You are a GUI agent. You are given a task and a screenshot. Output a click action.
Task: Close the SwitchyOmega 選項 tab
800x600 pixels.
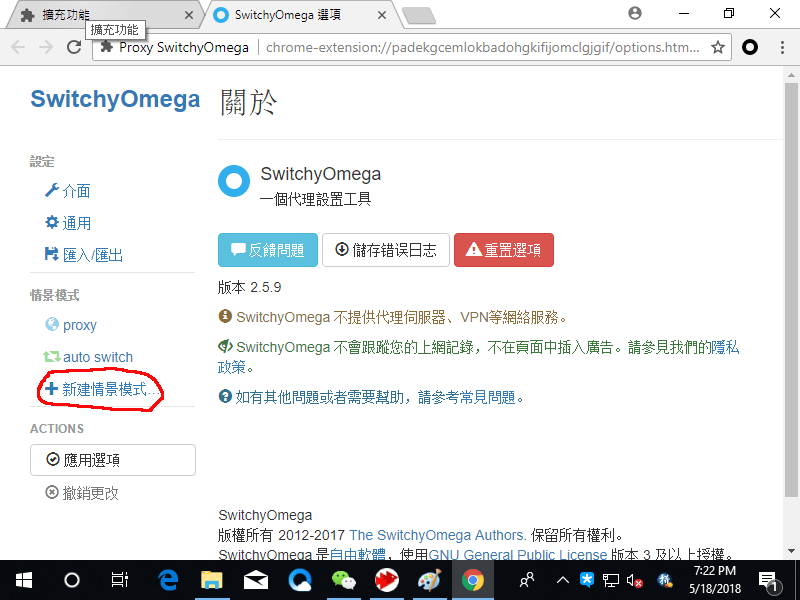pyautogui.click(x=382, y=15)
